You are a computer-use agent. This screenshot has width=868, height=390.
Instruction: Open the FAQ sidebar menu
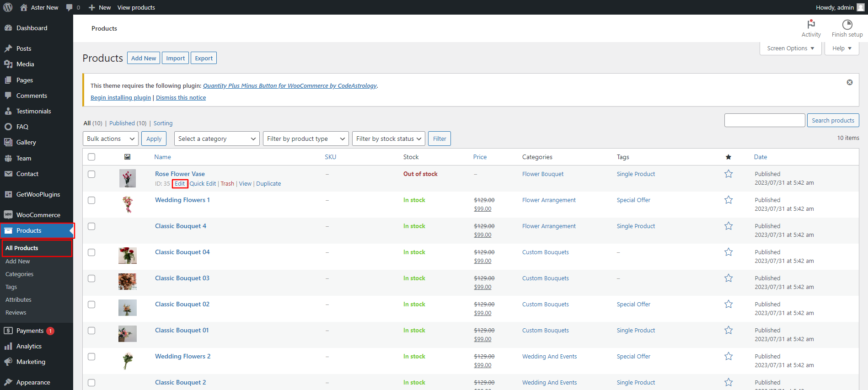[x=37, y=127]
